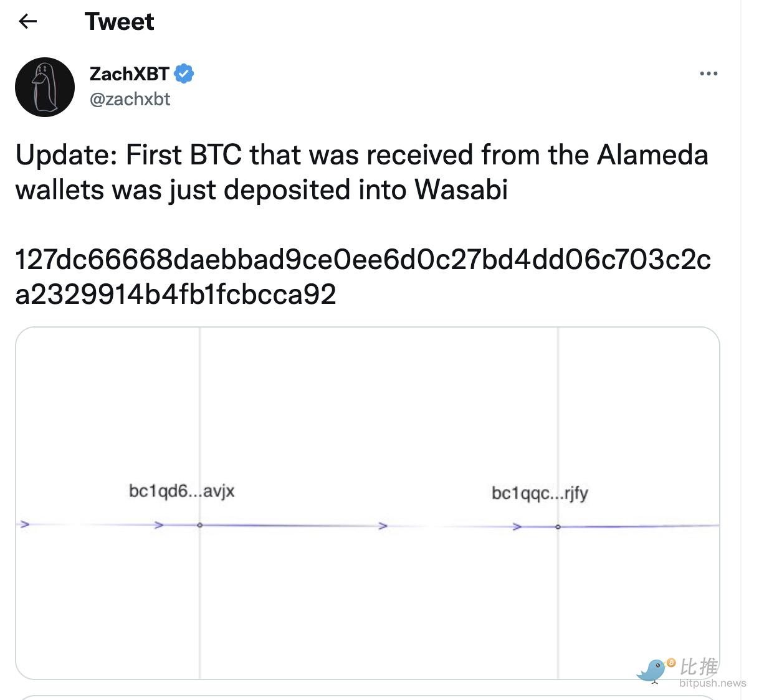The width and height of the screenshot is (759, 700).
Task: Open the ZachXBT display name link
Action: tap(130, 73)
